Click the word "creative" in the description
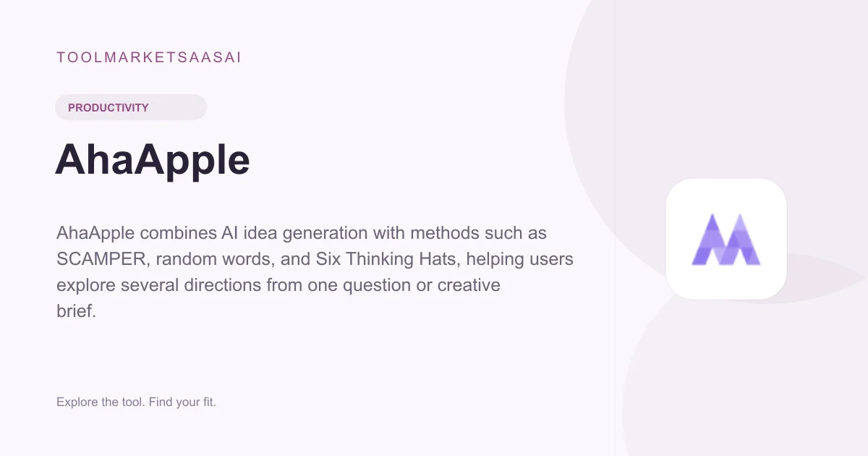Viewport: 868px width, 456px height. point(468,285)
